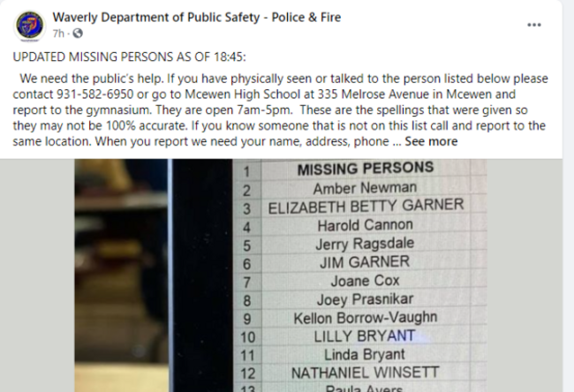Click the UPDATED MISSING PERSONS heading text
Viewport: 574px width, 392px height.
coord(130,57)
